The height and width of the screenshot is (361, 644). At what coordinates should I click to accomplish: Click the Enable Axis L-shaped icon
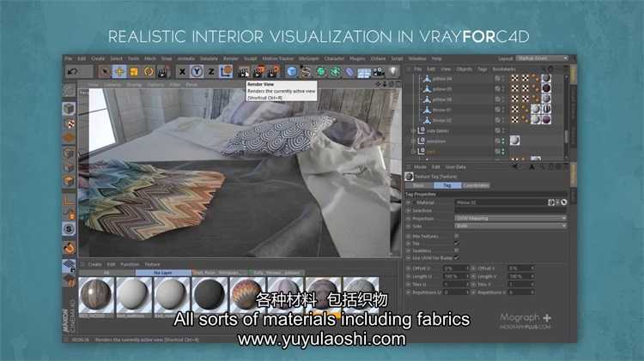pos(69,200)
